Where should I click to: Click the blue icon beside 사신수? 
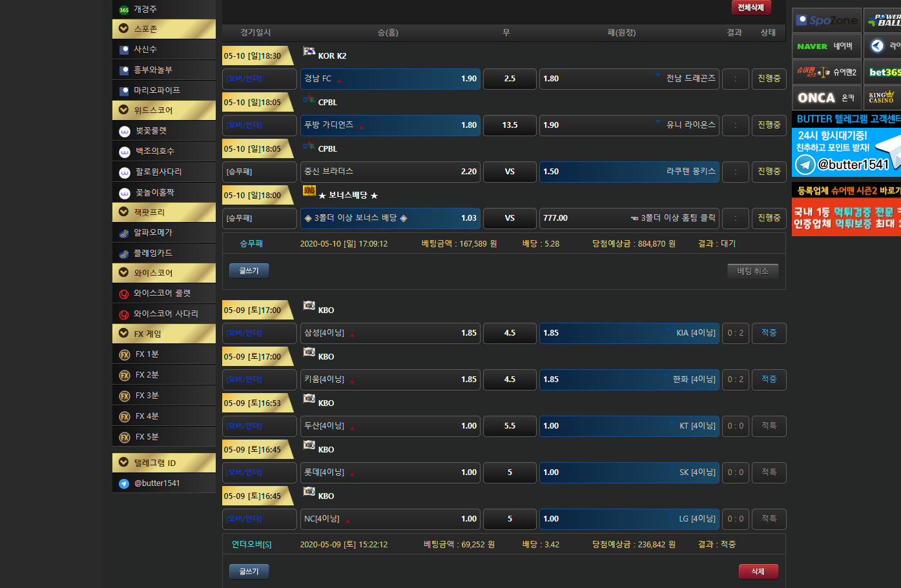click(x=124, y=50)
